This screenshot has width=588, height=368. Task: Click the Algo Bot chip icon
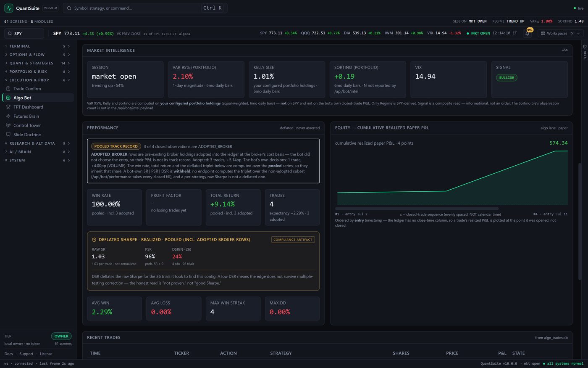8,98
